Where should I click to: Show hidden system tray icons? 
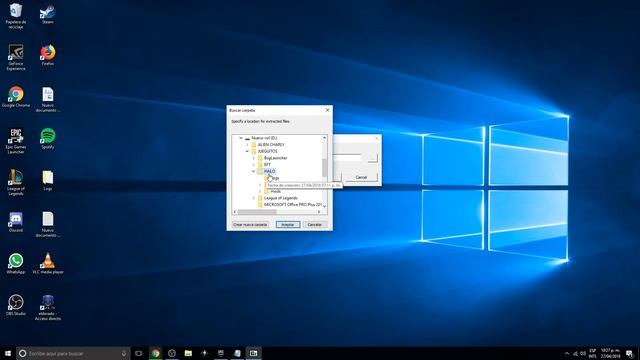(x=567, y=353)
